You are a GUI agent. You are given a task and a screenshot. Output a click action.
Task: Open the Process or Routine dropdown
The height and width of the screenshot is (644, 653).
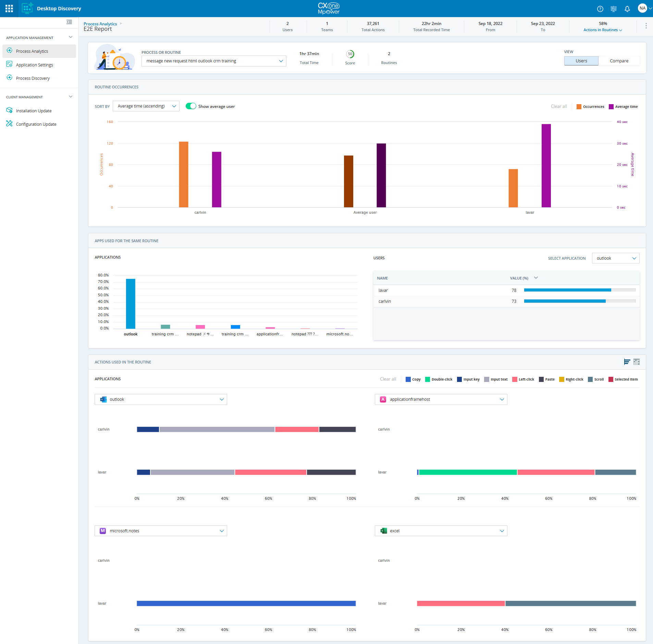[214, 61]
